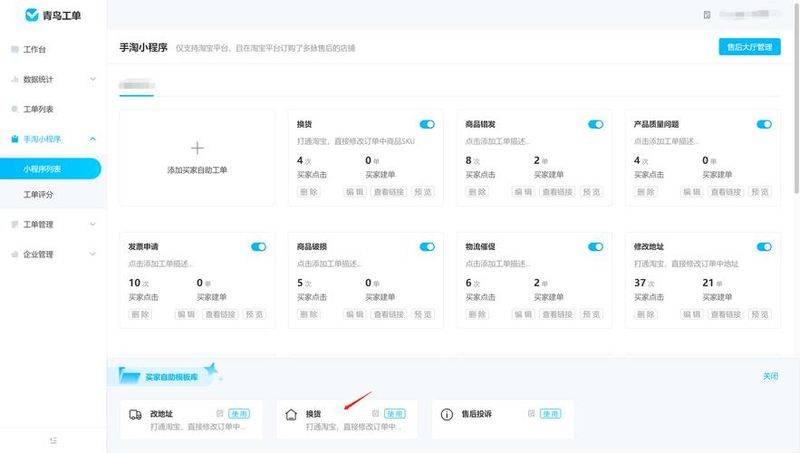This screenshot has height=453, width=800.
Task: Click 删除 on the 产品质量问题 card
Action: coord(645,192)
